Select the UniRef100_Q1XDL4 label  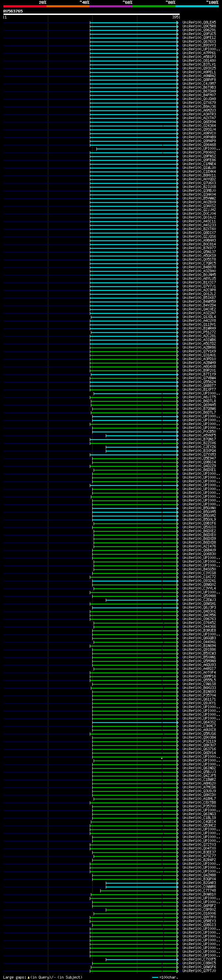click(199, 317)
